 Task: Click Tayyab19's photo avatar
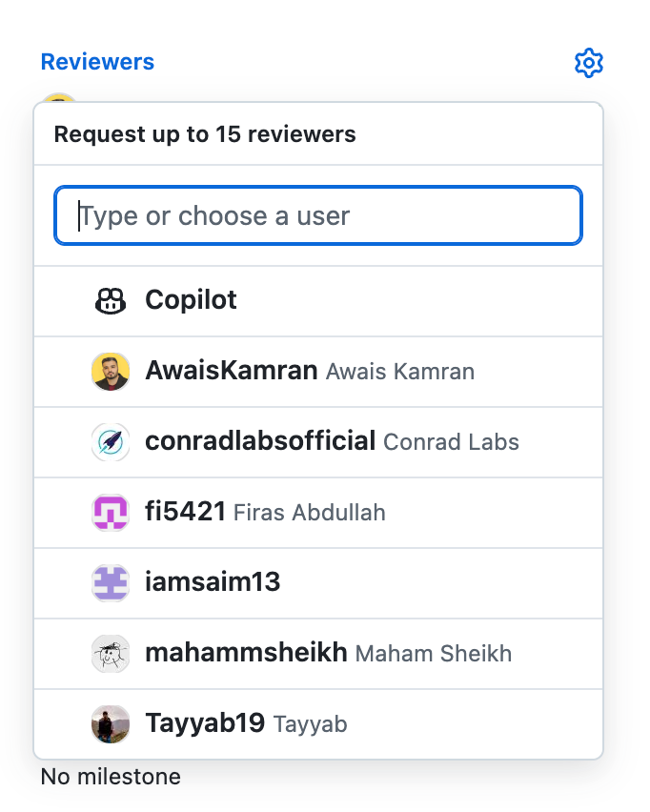(111, 724)
